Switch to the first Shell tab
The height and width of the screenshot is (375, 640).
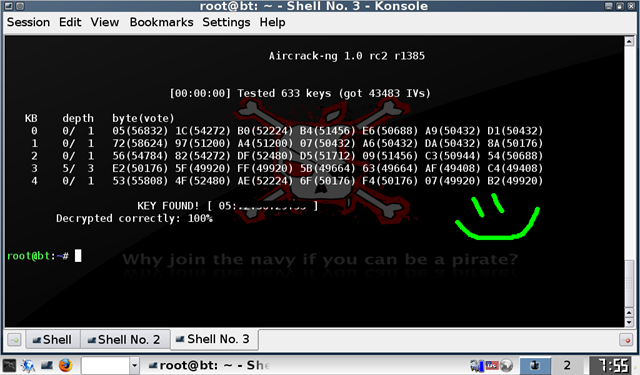point(53,339)
